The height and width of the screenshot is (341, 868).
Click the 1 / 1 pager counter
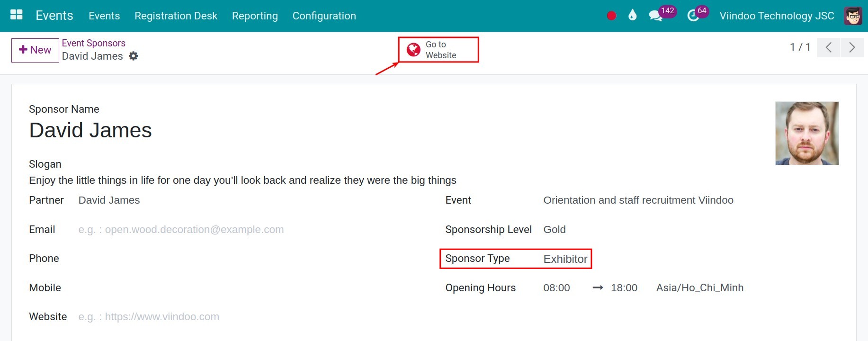click(x=800, y=47)
